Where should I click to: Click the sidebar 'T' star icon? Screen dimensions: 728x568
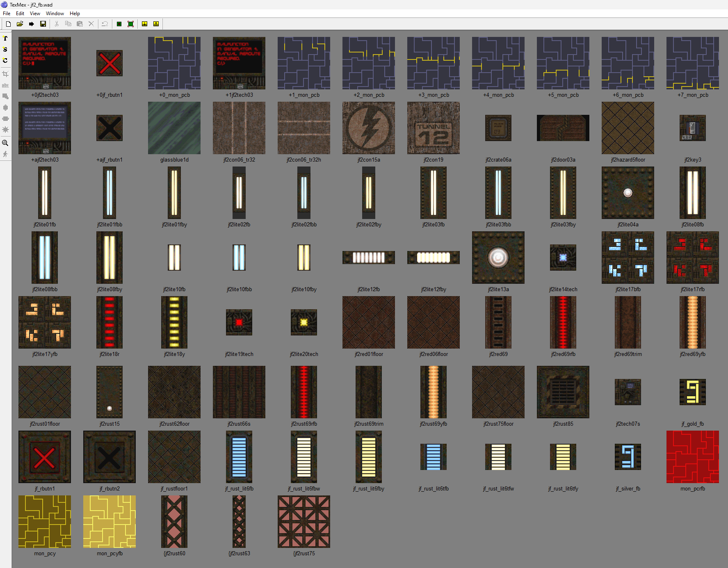[x=5, y=38]
